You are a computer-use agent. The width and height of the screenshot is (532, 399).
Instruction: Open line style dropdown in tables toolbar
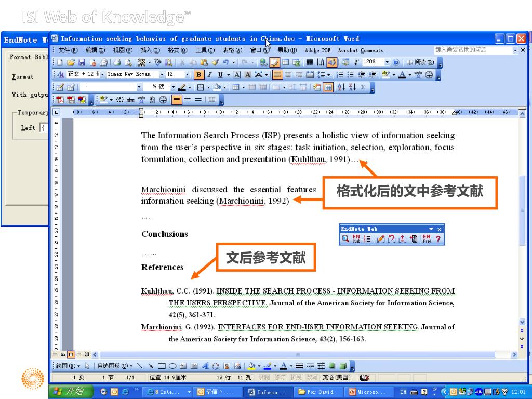[x=139, y=87]
